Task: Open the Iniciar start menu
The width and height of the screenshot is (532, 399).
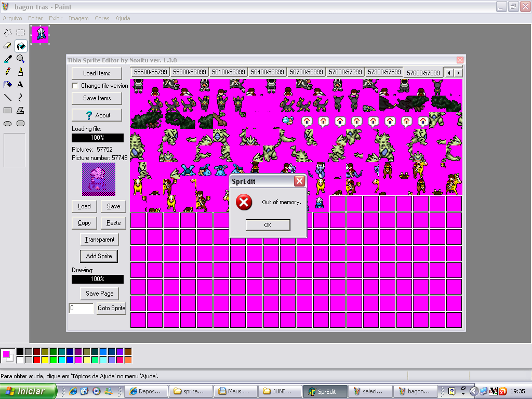Action: click(x=28, y=391)
